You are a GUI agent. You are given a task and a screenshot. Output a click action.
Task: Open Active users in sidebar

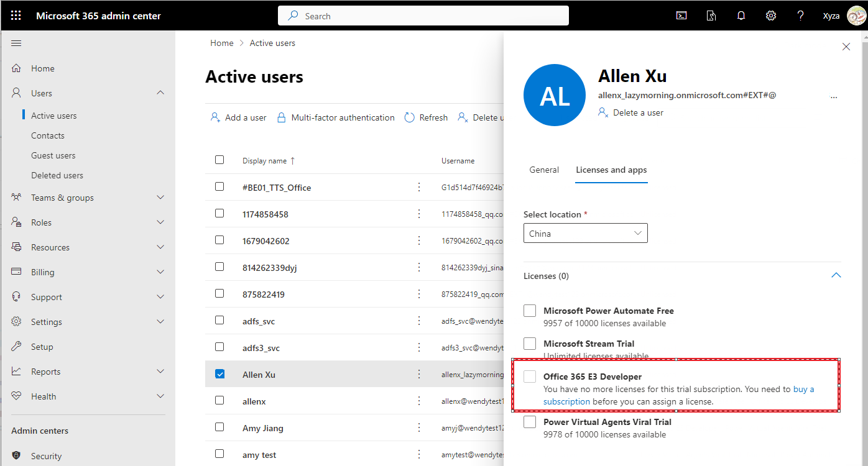pos(54,116)
